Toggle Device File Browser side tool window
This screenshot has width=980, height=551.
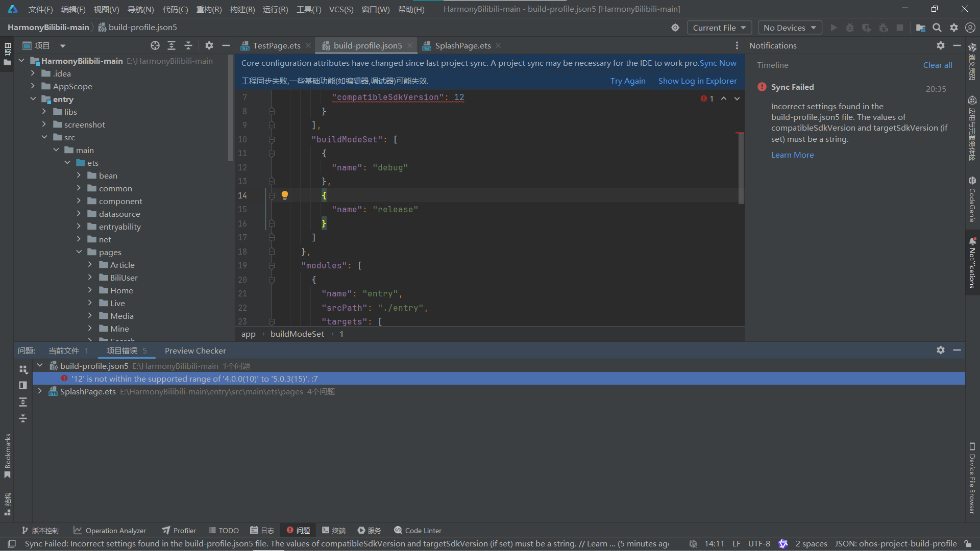(x=972, y=478)
